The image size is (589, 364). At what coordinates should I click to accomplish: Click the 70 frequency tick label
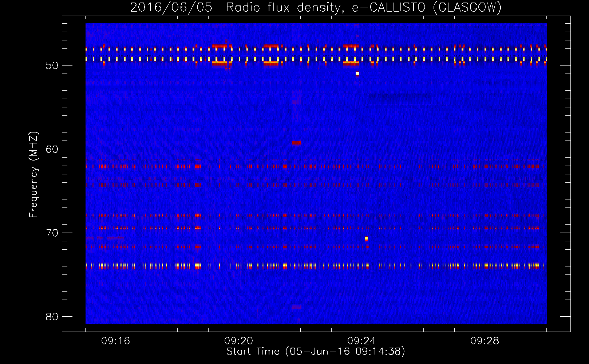click(x=52, y=233)
